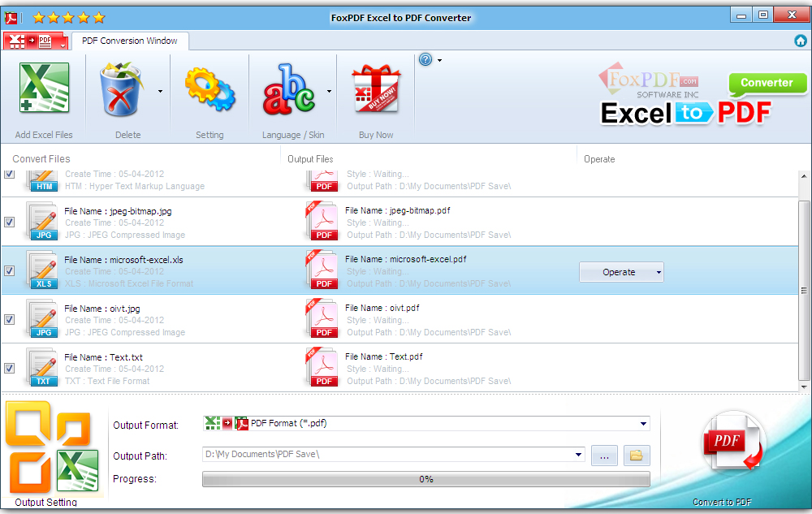The height and width of the screenshot is (514, 812).
Task: Click the Buy Now label
Action: point(376,135)
